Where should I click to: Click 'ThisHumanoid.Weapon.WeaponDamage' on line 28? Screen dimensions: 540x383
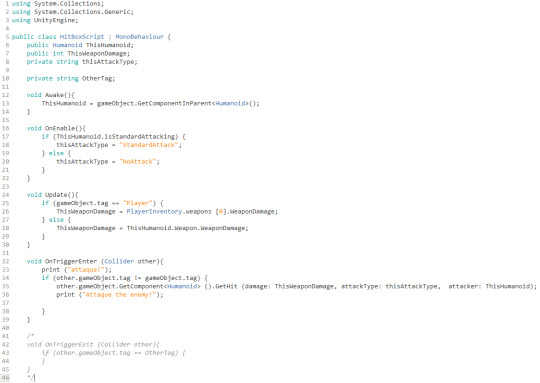point(186,228)
